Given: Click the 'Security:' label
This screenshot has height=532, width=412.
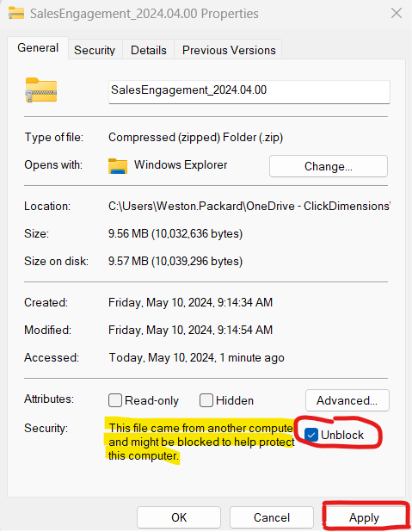Looking at the screenshot, I should tap(46, 428).
